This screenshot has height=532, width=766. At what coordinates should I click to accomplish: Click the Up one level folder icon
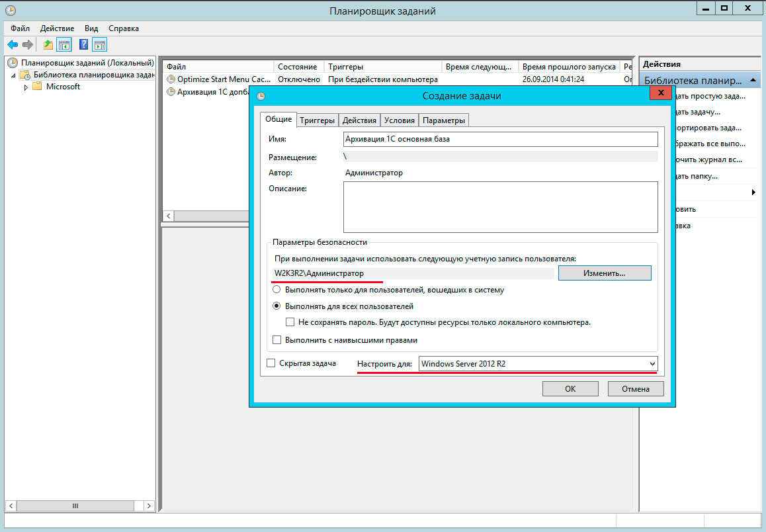click(x=48, y=45)
